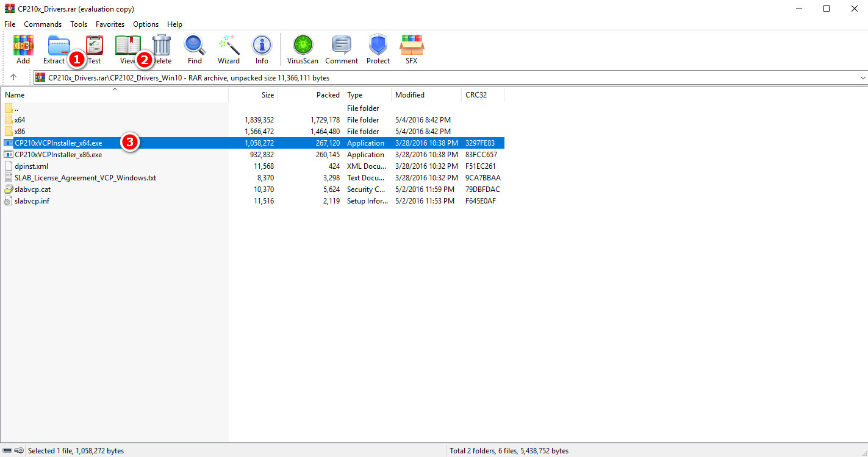The image size is (868, 457).
Task: Show archive Info
Action: (x=262, y=49)
